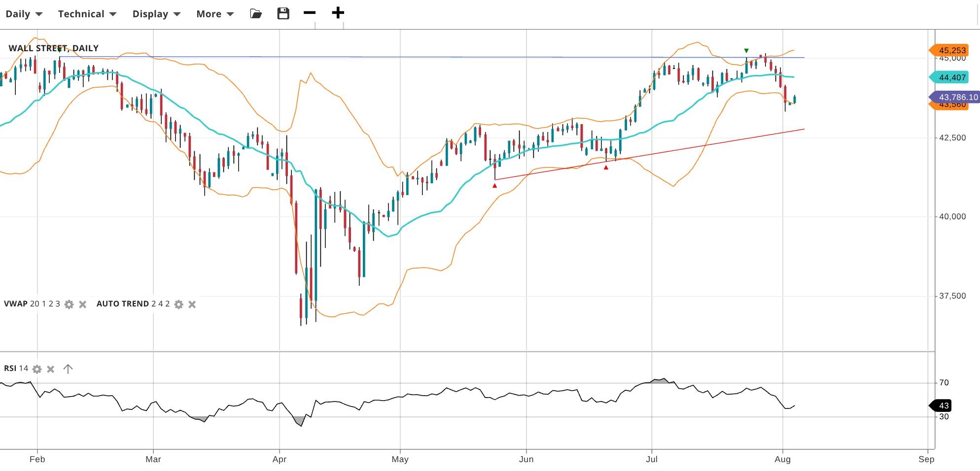Click the save chart floppy disk icon
The height and width of the screenshot is (471, 980).
point(283,14)
